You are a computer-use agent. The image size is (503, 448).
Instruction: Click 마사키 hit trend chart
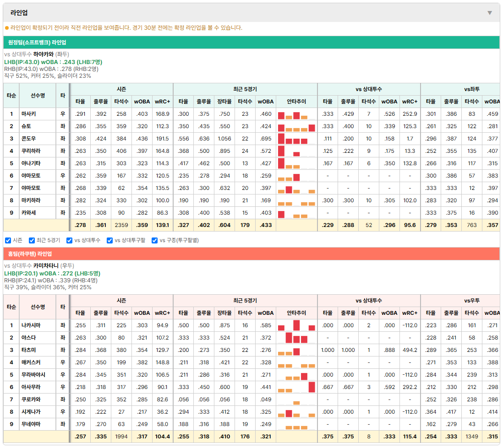296,114
